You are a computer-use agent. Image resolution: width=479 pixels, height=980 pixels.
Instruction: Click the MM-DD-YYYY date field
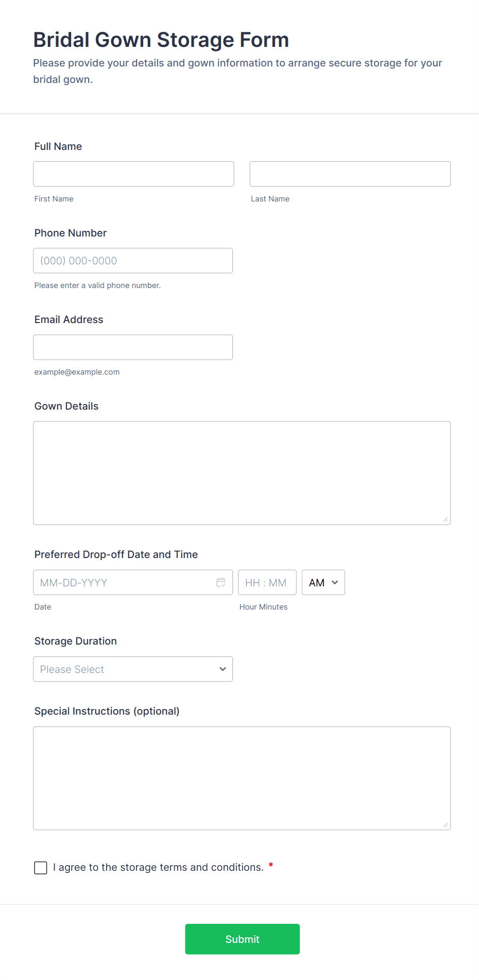tap(124, 582)
